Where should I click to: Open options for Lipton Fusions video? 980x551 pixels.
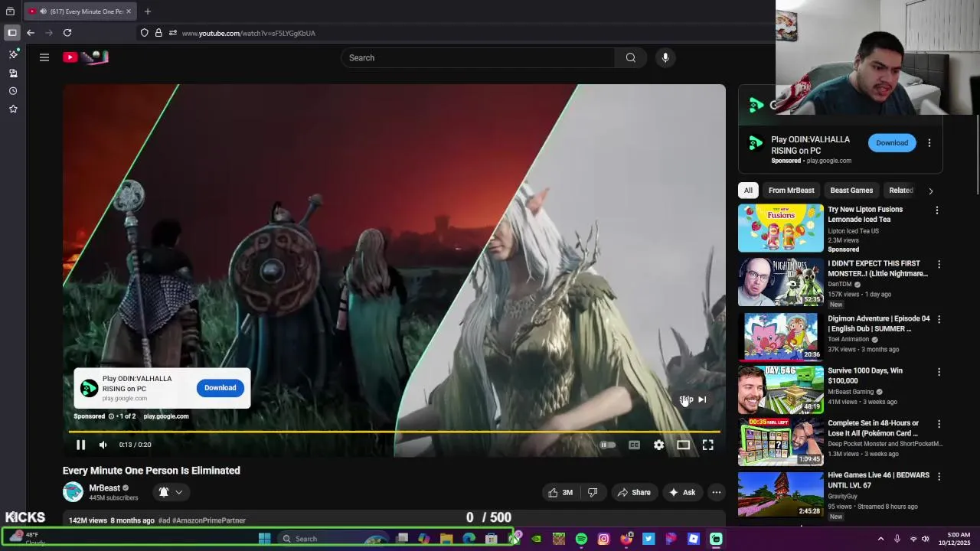pos(937,210)
